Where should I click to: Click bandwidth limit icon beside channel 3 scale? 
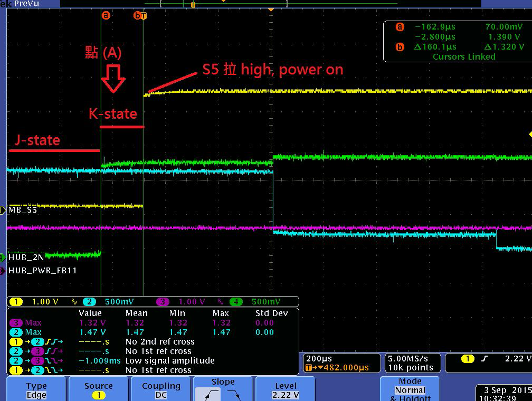tap(221, 301)
